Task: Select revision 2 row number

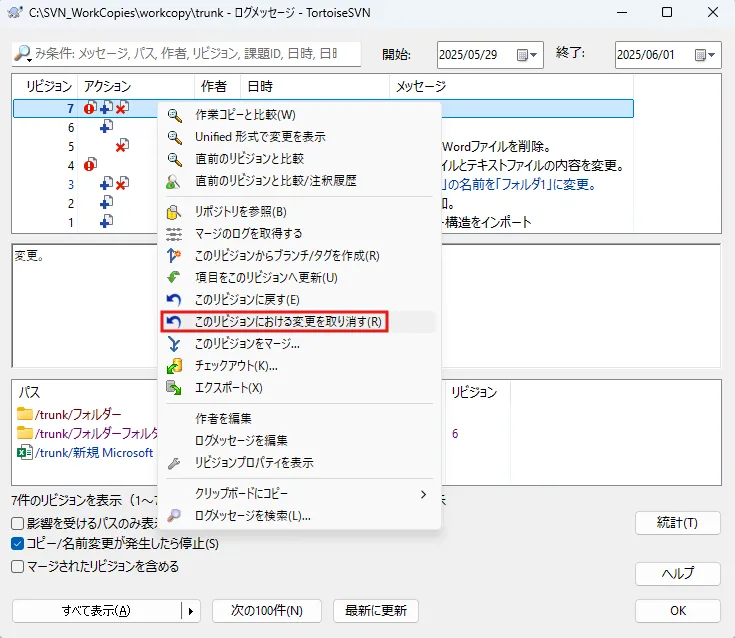Action: 71,203
